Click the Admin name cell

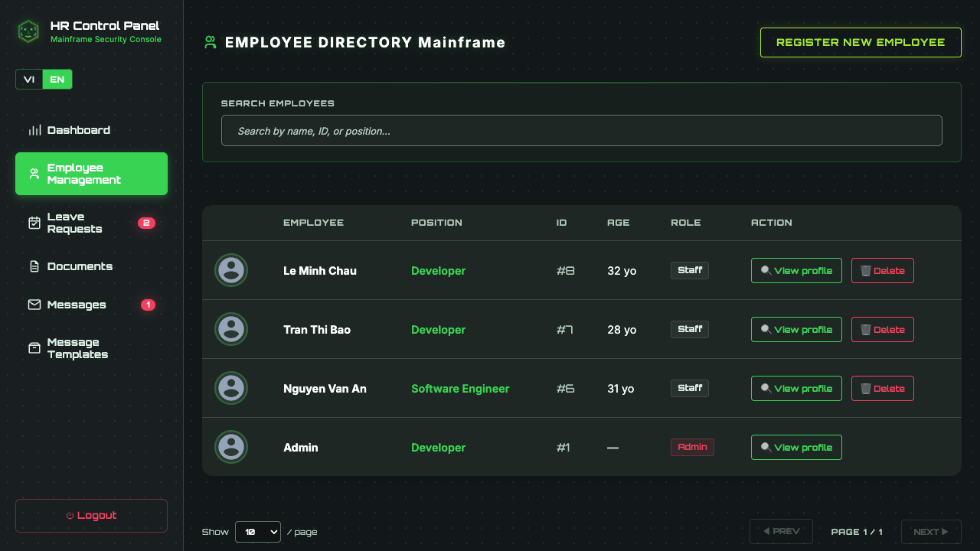pos(301,447)
